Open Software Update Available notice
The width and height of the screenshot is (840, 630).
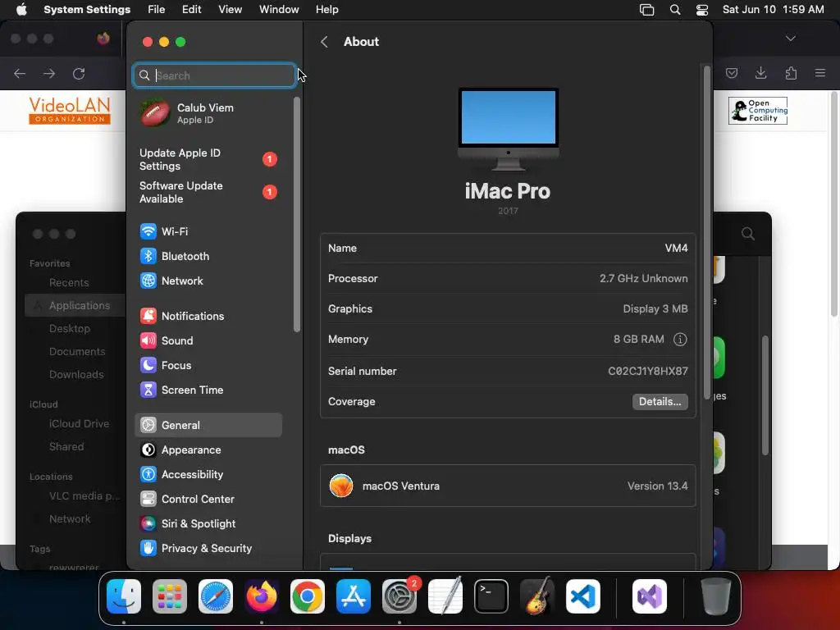[208, 192]
